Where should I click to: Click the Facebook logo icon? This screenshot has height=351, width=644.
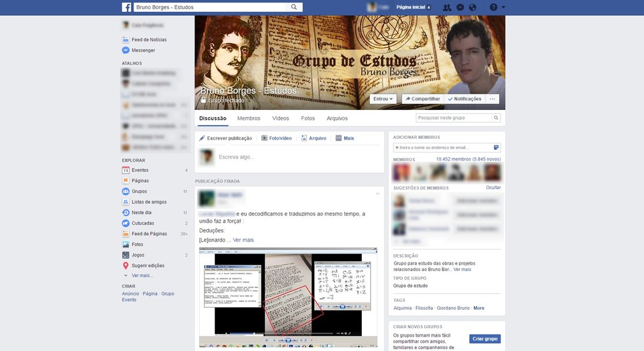point(126,7)
